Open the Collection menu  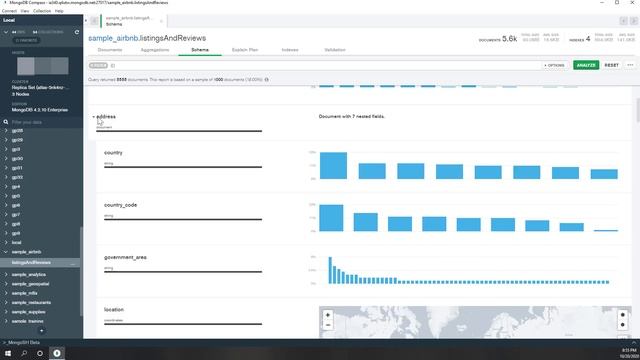(x=42, y=11)
